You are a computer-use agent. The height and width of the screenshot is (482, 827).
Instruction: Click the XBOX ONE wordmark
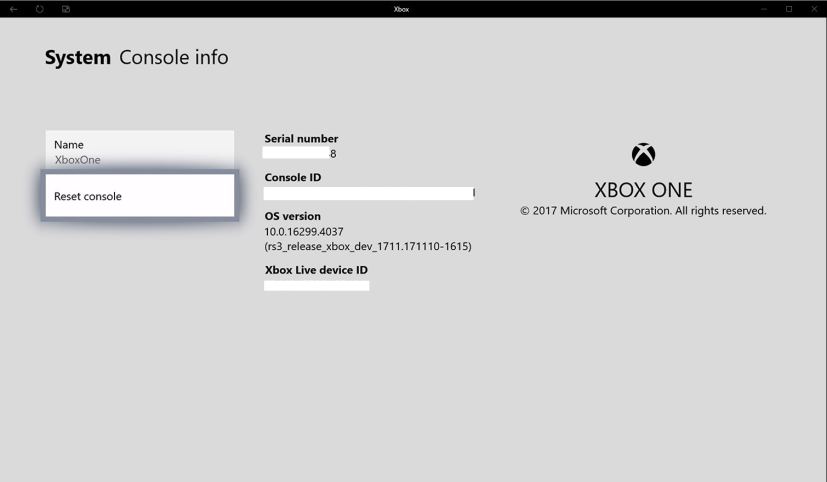[x=643, y=190]
